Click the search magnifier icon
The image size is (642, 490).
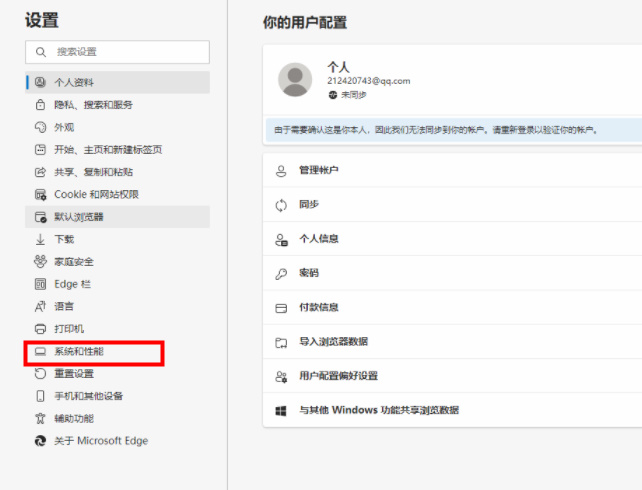pyautogui.click(x=41, y=52)
